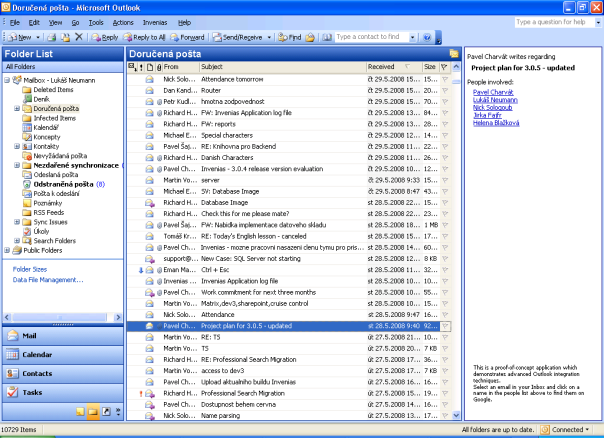The image size is (604, 438).
Task: Expand the Doručená pošta folder
Action: [17, 109]
